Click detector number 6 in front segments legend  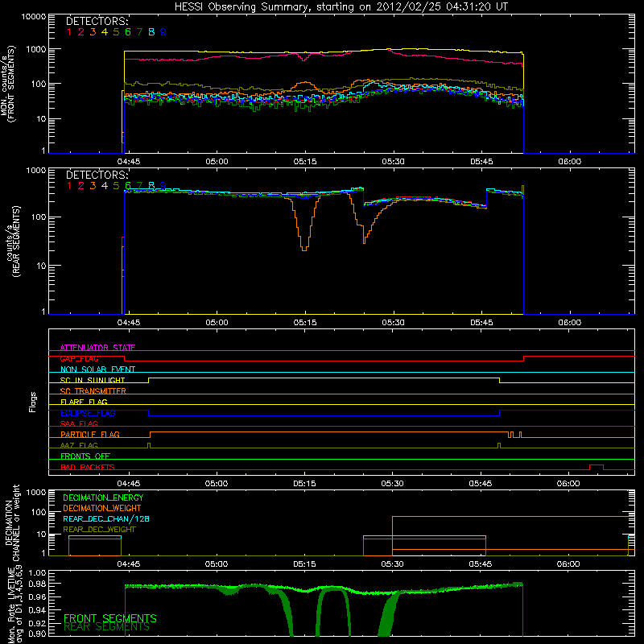coord(128,32)
